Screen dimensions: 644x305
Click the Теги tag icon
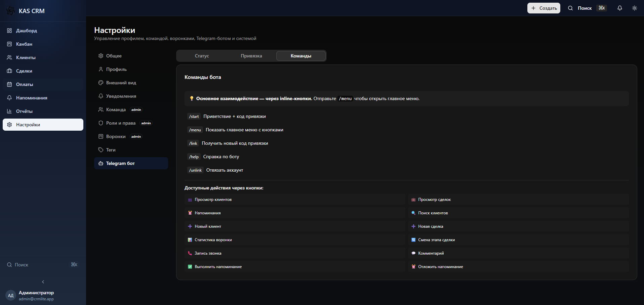click(101, 150)
